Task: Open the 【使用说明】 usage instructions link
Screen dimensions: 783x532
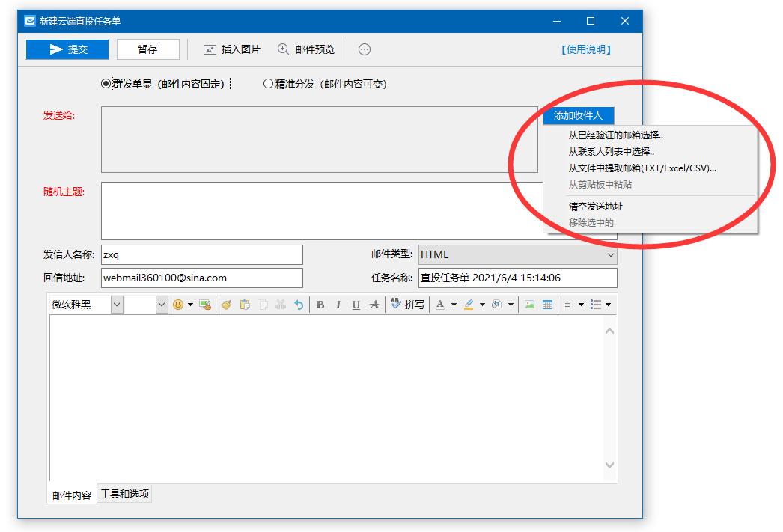Action: coord(585,49)
